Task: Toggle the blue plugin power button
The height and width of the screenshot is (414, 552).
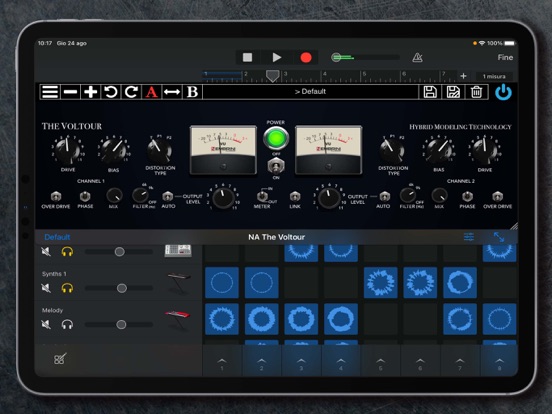Action: tap(503, 92)
